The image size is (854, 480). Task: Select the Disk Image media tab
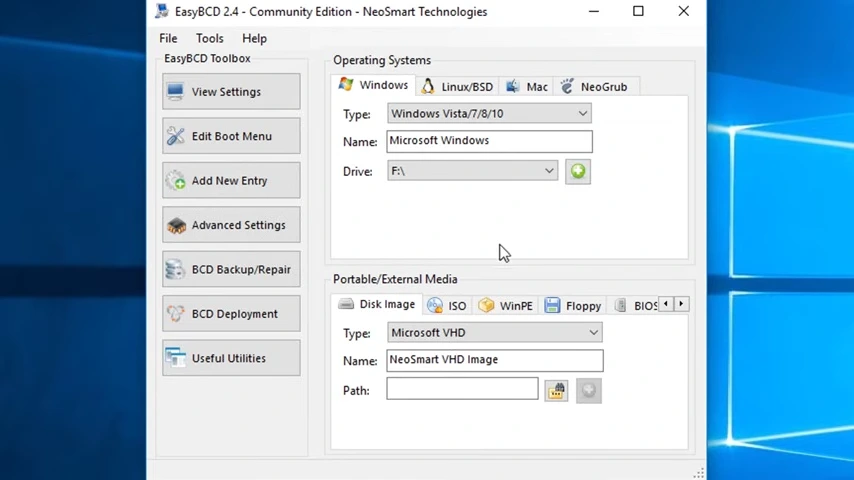pyautogui.click(x=376, y=304)
